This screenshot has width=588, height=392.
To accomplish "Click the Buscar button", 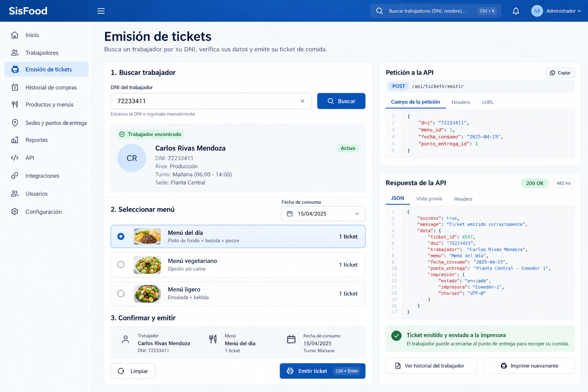I will coord(341,101).
